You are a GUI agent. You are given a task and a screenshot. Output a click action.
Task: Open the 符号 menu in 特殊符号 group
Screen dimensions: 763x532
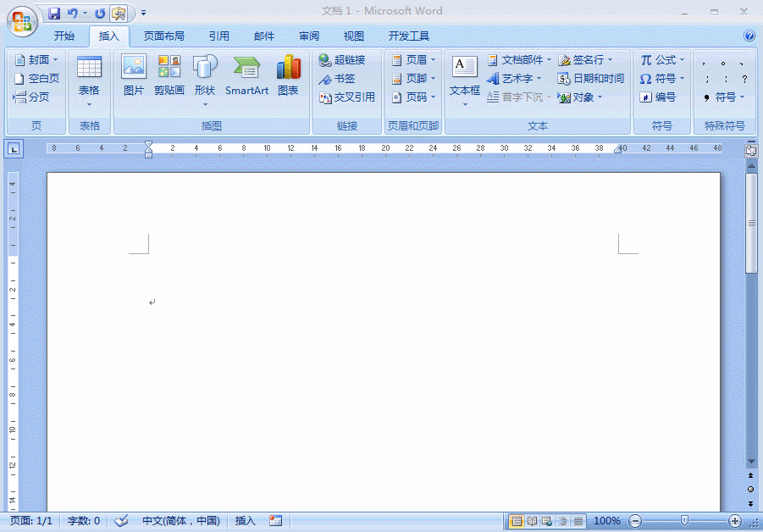(724, 97)
